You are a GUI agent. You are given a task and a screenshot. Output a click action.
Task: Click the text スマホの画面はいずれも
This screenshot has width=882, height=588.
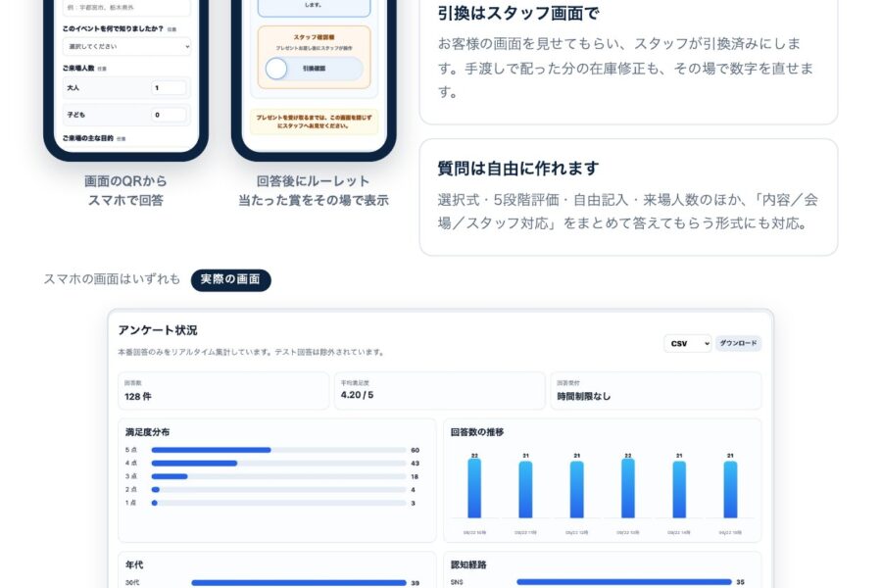click(x=112, y=279)
